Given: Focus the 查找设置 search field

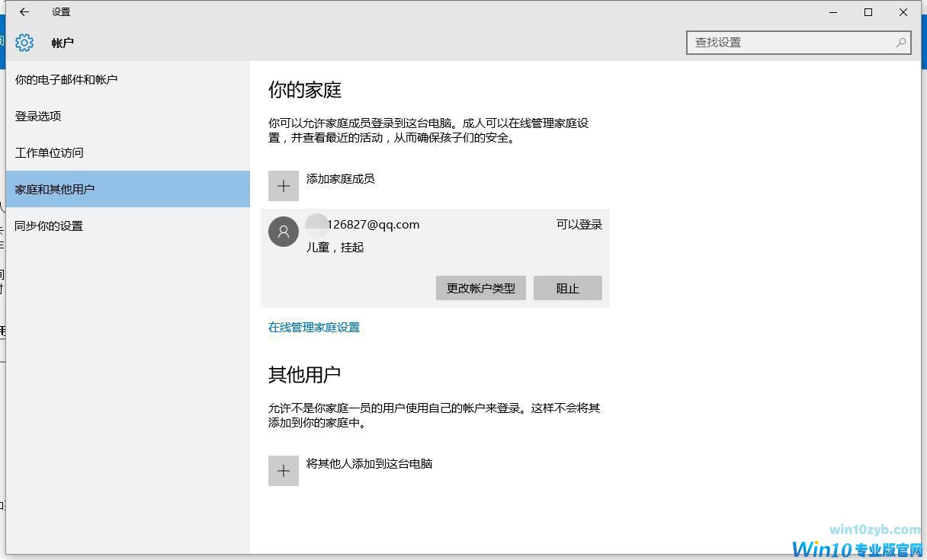Looking at the screenshot, I should [789, 43].
